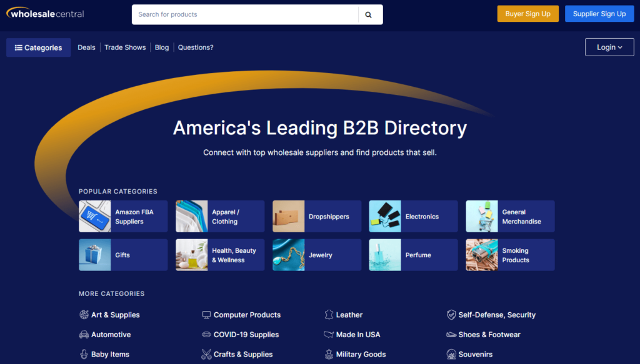Click the Military Goods icon
This screenshot has width=640, height=364.
click(x=329, y=354)
